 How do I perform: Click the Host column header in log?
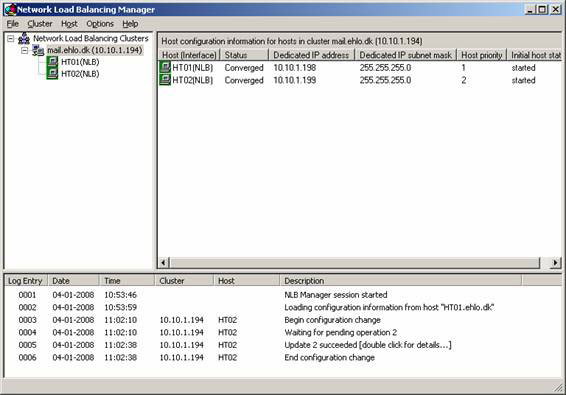coord(247,281)
